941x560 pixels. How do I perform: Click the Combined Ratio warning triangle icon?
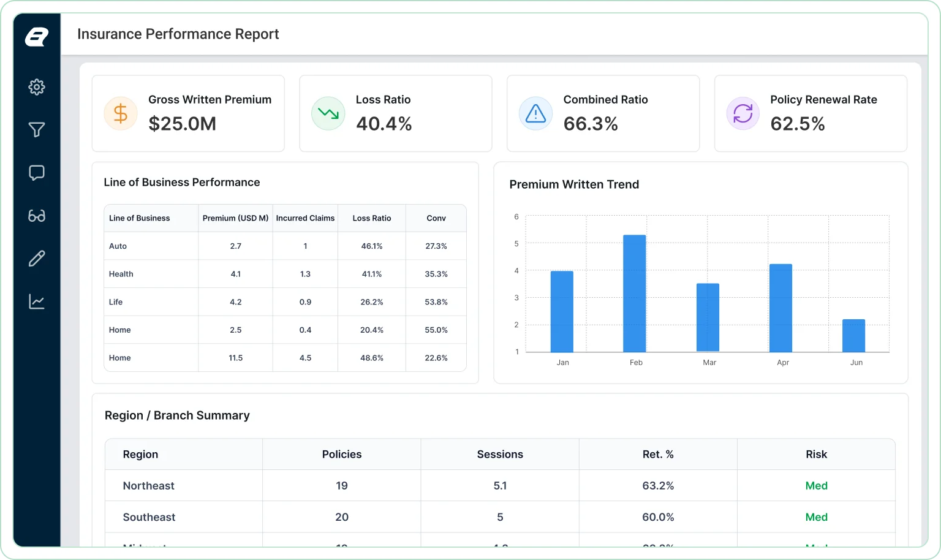[536, 113]
